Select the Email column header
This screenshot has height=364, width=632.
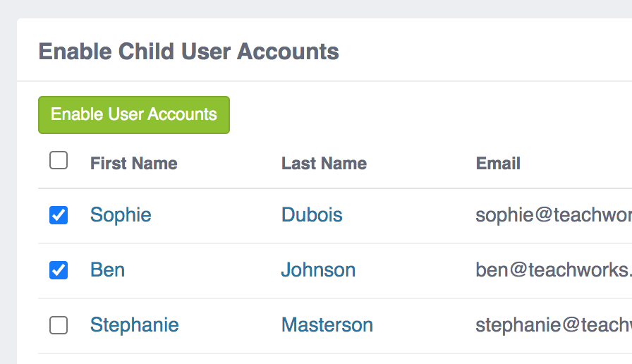(498, 164)
